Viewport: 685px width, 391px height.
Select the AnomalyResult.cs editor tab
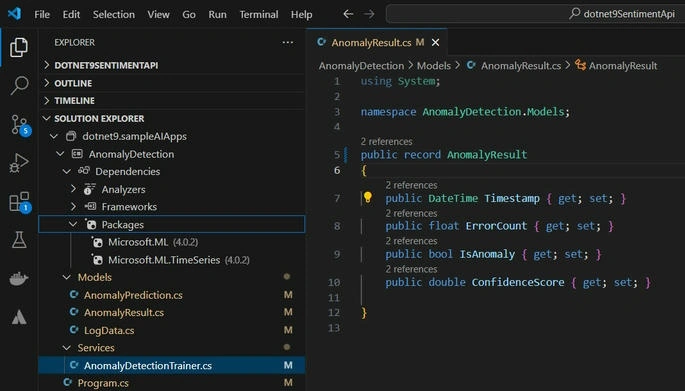(377, 42)
